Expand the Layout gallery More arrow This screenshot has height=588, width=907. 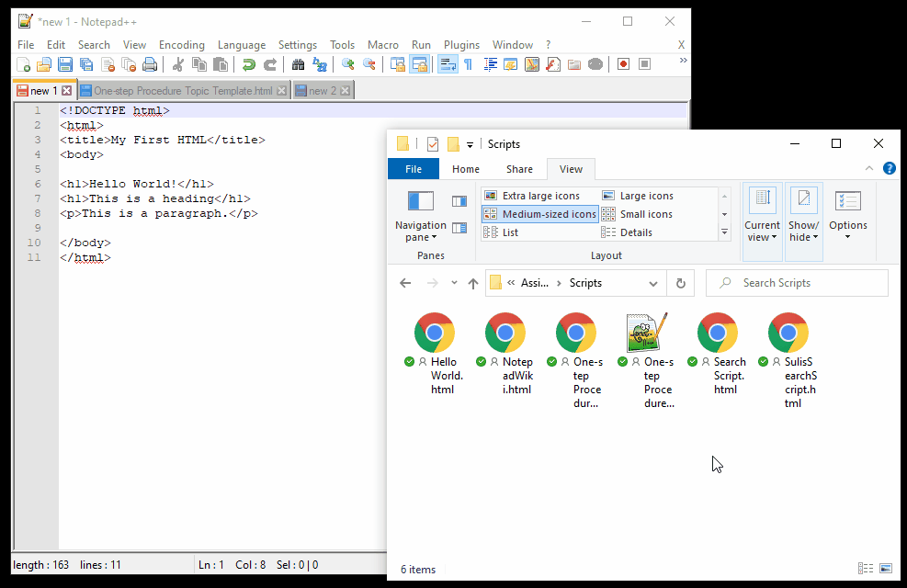(724, 232)
